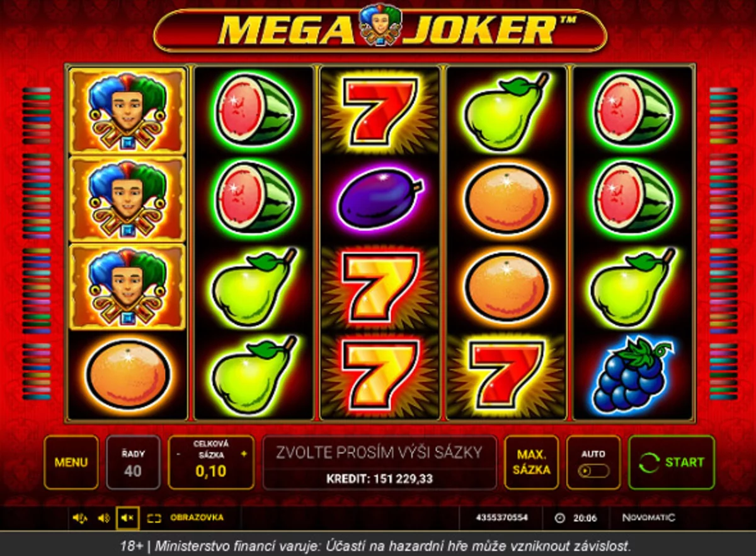This screenshot has width=756, height=556.
Task: Select the Řady 40 lines box
Action: click(x=133, y=462)
